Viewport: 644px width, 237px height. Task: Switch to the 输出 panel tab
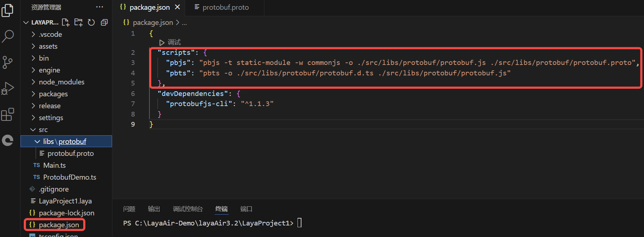pyautogui.click(x=154, y=209)
